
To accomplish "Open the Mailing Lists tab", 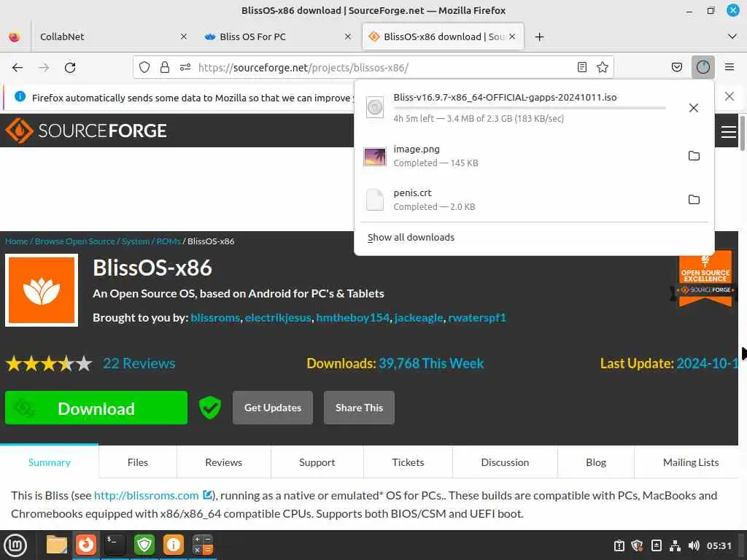I will pos(691,462).
